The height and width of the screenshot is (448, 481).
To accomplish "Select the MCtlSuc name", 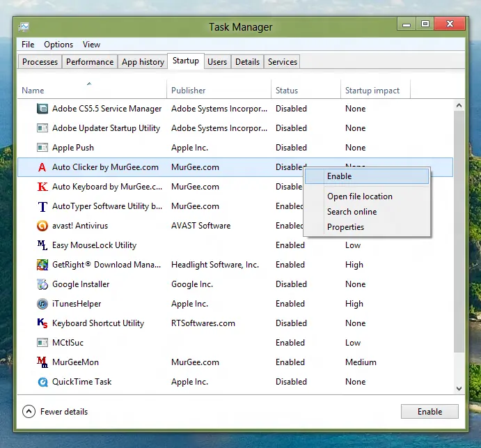I will tap(68, 343).
